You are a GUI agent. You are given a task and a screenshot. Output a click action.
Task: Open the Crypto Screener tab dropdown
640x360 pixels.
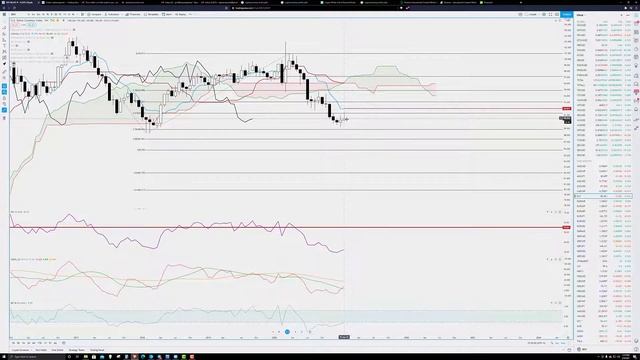pyautogui.click(x=21, y=350)
